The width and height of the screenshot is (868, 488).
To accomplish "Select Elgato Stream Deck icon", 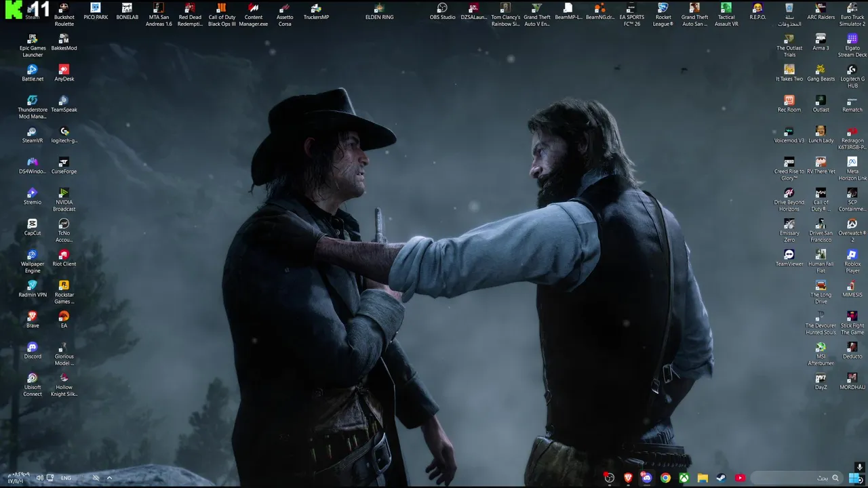I will pos(852,45).
